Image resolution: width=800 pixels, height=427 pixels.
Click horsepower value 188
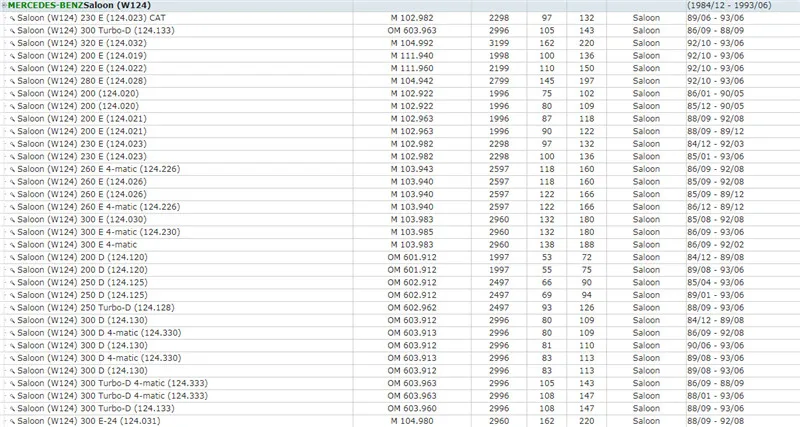587,245
